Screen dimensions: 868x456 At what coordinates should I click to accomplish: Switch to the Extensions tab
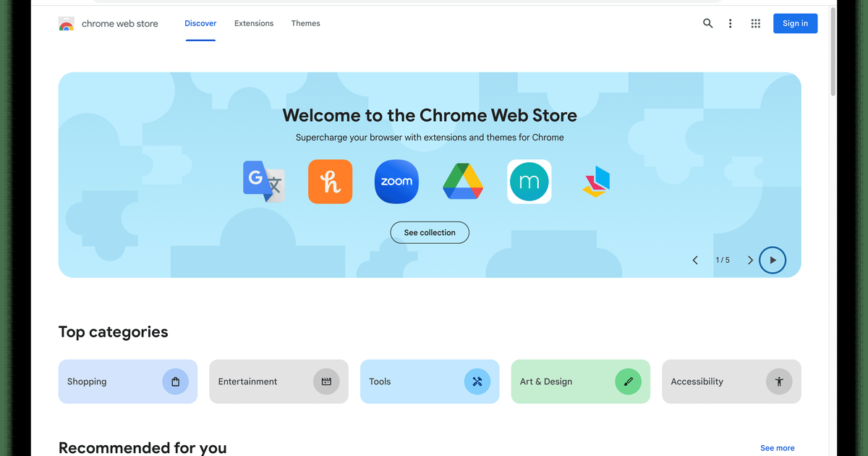tap(254, 23)
